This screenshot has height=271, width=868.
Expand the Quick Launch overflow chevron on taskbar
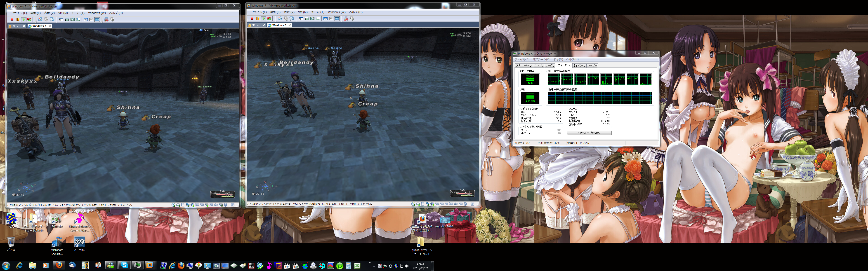point(370,263)
